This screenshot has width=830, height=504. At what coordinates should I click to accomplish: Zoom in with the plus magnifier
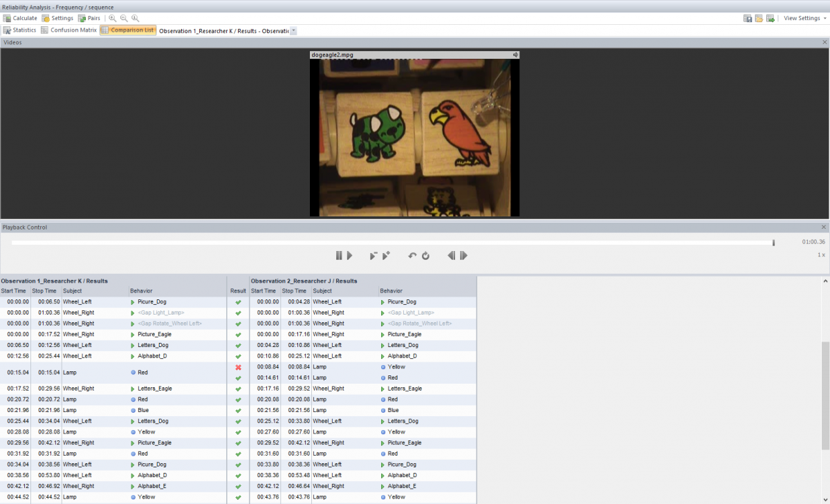pos(113,18)
